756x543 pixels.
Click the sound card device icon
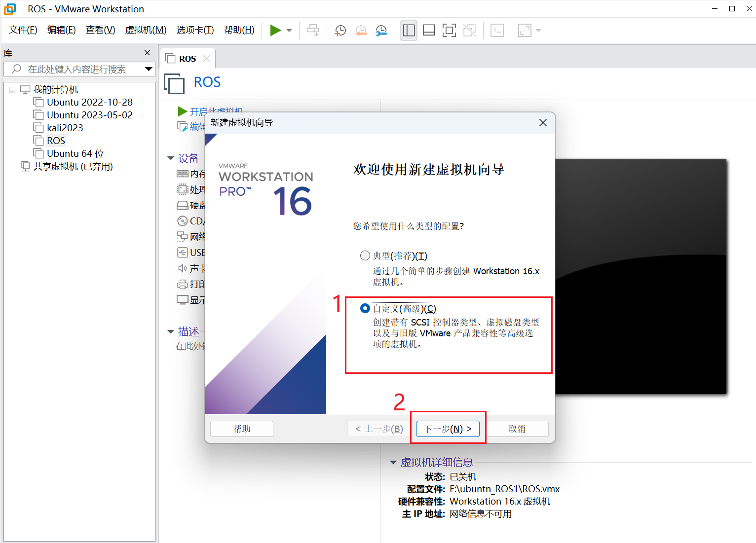point(182,268)
